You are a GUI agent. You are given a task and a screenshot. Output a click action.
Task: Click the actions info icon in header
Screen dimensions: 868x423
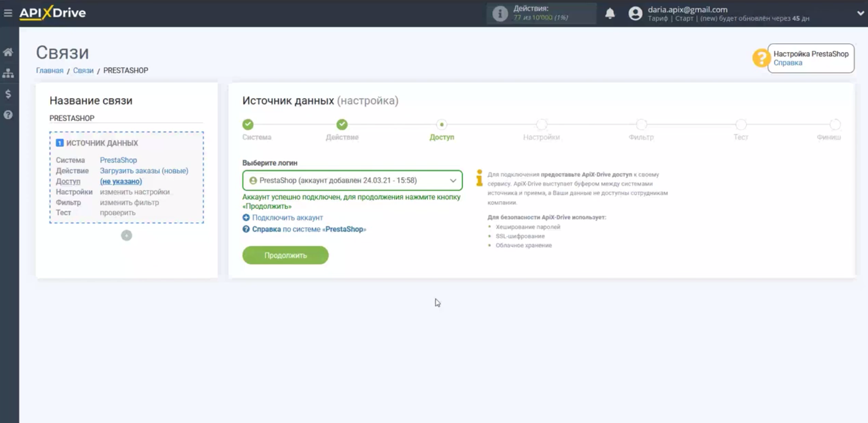pos(500,13)
